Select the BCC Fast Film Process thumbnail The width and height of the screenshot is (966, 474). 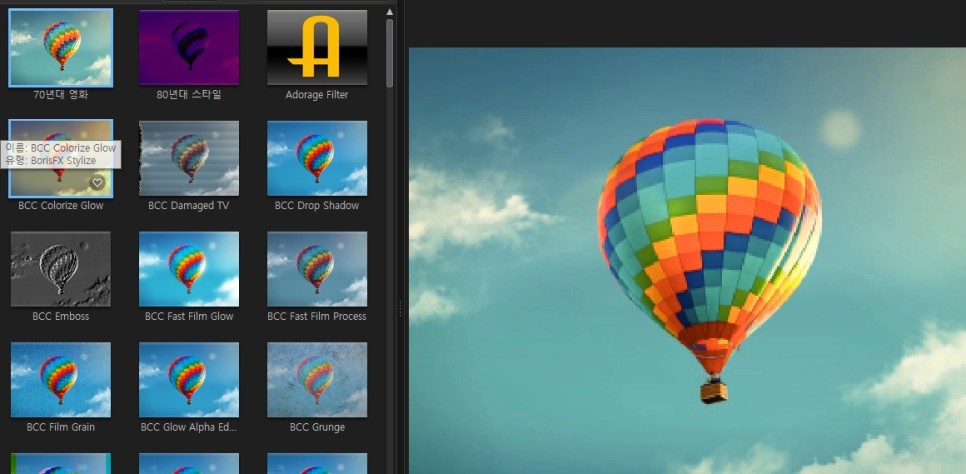317,269
